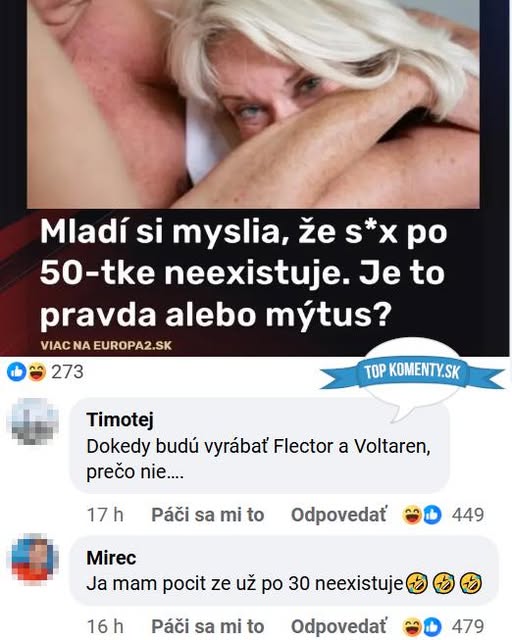Image resolution: width=512 pixels, height=640 pixels.
Task: Open Timotej's profile name
Action: pyautogui.click(x=120, y=420)
